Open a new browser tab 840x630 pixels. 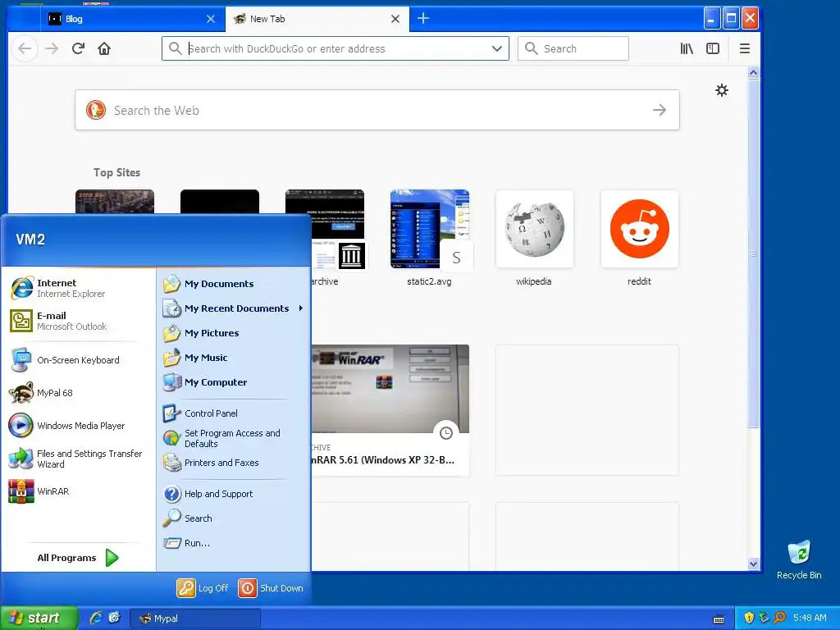423,18
